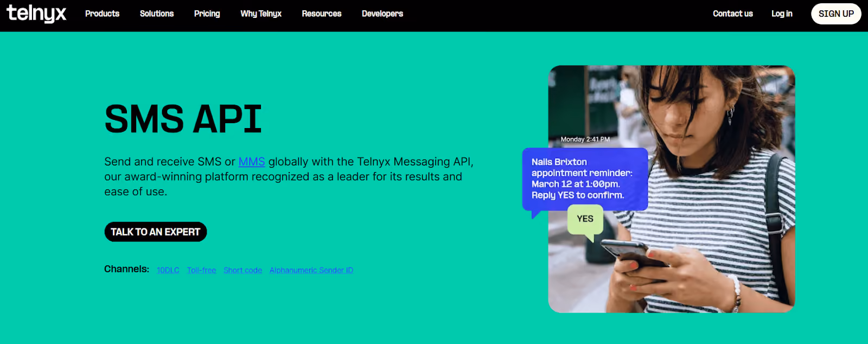The image size is (868, 344).
Task: Open the Developers menu
Action: click(x=382, y=14)
